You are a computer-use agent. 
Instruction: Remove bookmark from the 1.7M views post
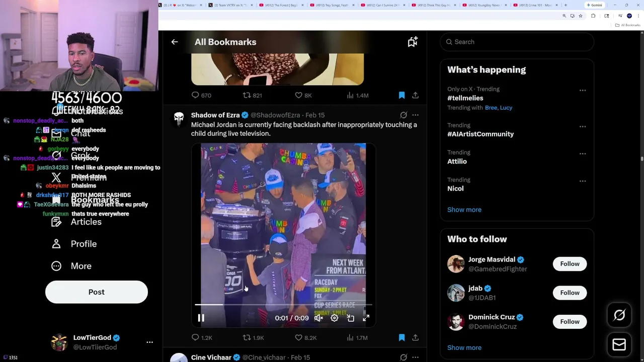point(401,338)
